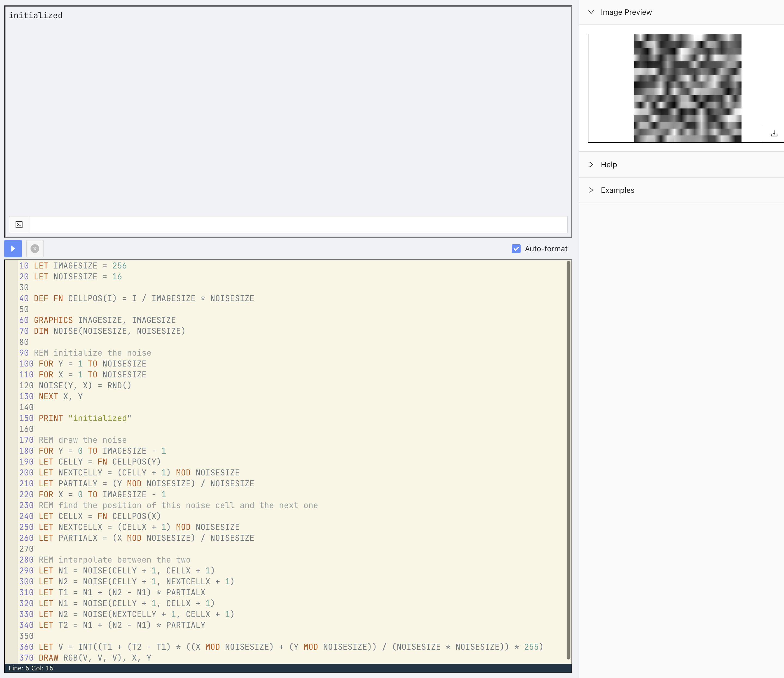Click line 60 GRAPHICS statement
This screenshot has height=678, width=784.
point(97,320)
